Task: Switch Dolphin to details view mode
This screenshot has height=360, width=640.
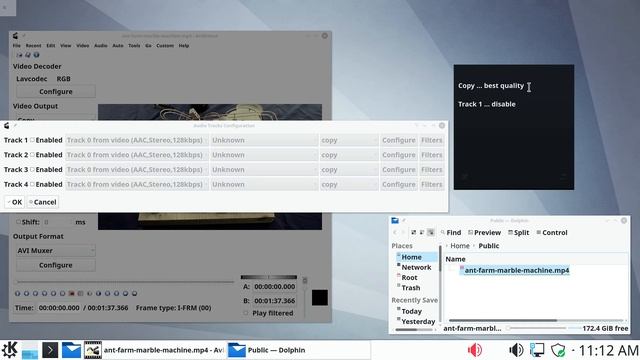Action: click(x=431, y=232)
